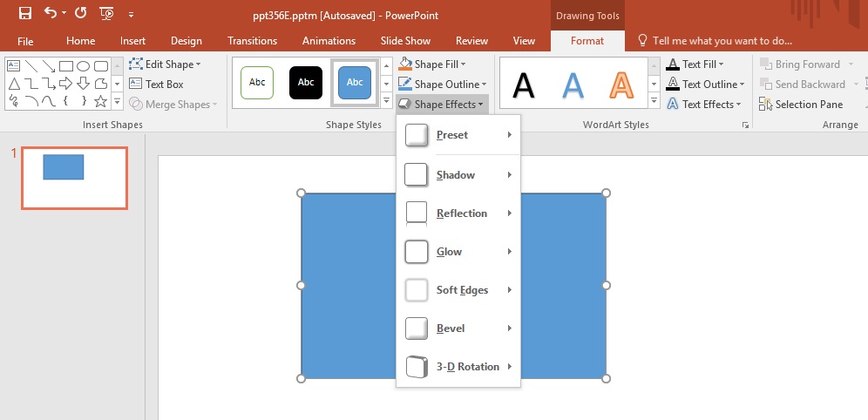Select the Rounded Rectangle shape

pyautogui.click(x=101, y=66)
